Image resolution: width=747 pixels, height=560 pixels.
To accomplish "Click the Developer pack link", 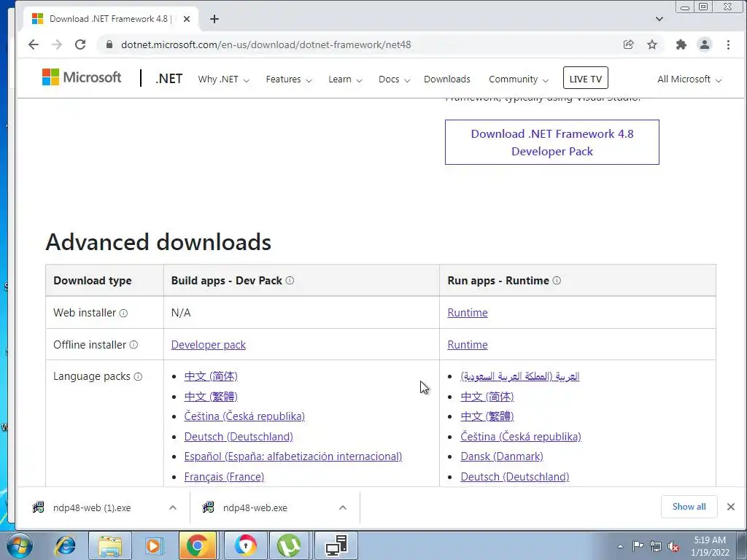I will 208,345.
